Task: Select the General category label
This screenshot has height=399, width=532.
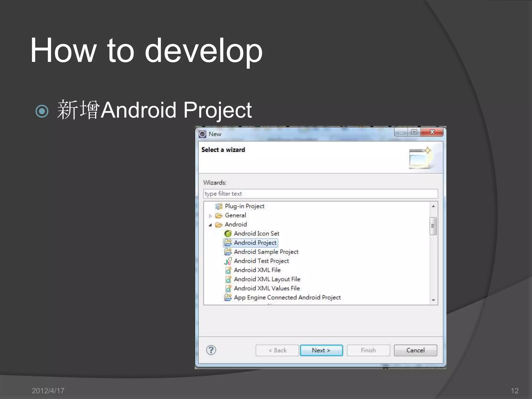Action: coord(235,215)
